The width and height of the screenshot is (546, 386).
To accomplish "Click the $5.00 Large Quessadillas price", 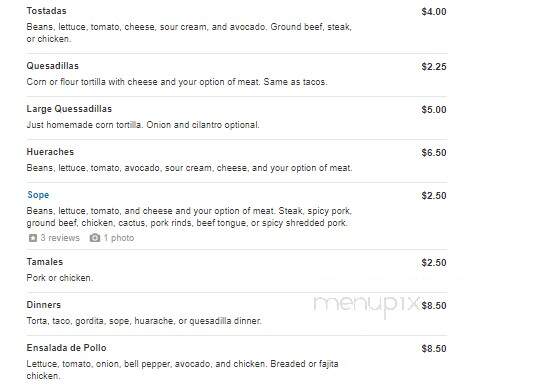I will (x=434, y=110).
